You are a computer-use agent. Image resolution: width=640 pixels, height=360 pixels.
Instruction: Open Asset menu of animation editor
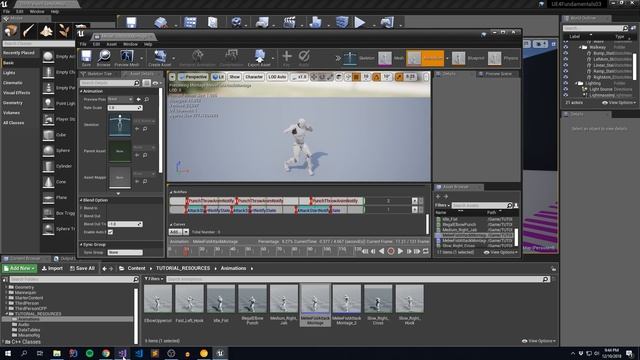pos(111,44)
